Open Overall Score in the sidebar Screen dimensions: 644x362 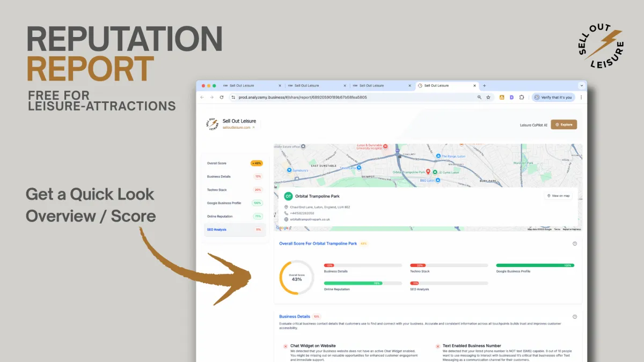[x=235, y=163]
